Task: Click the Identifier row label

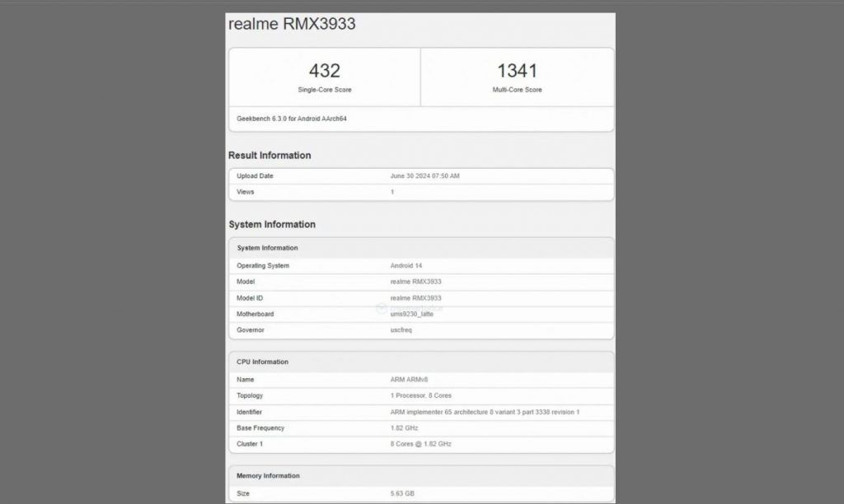Action: click(249, 412)
